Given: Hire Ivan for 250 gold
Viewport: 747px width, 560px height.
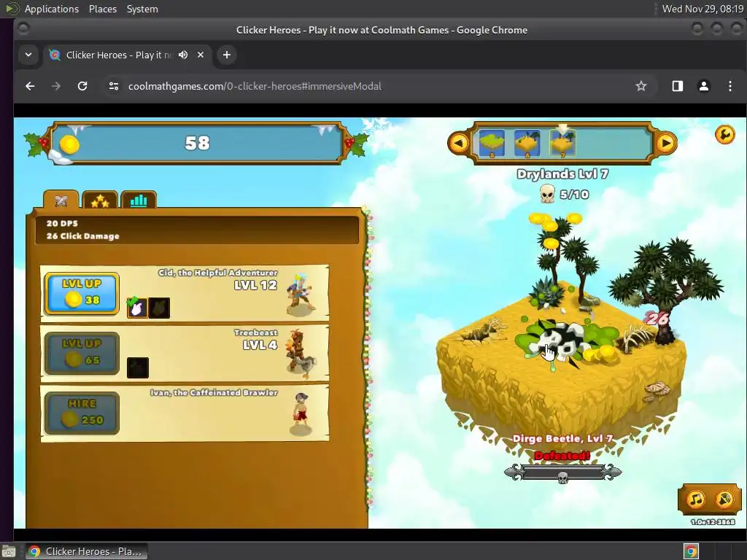Looking at the screenshot, I should coord(82,413).
